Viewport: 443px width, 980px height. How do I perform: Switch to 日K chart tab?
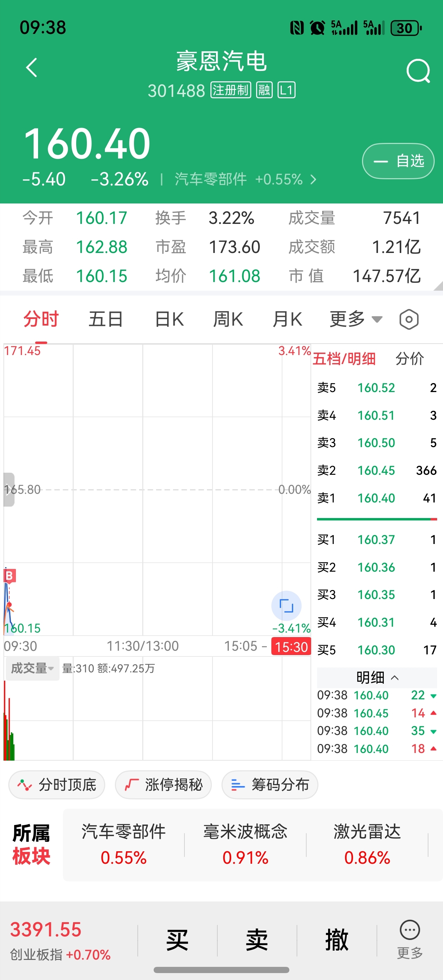[169, 319]
